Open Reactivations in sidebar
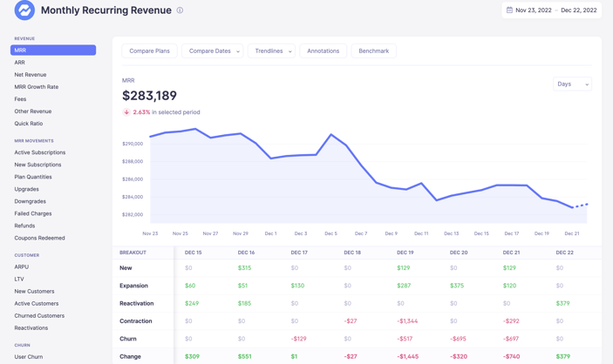This screenshot has width=613, height=364. click(x=31, y=328)
